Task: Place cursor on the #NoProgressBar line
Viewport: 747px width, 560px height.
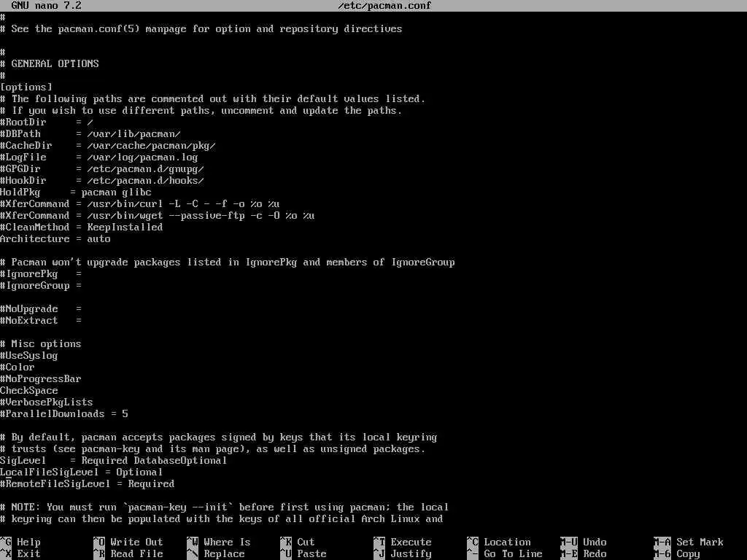Action: [41, 379]
